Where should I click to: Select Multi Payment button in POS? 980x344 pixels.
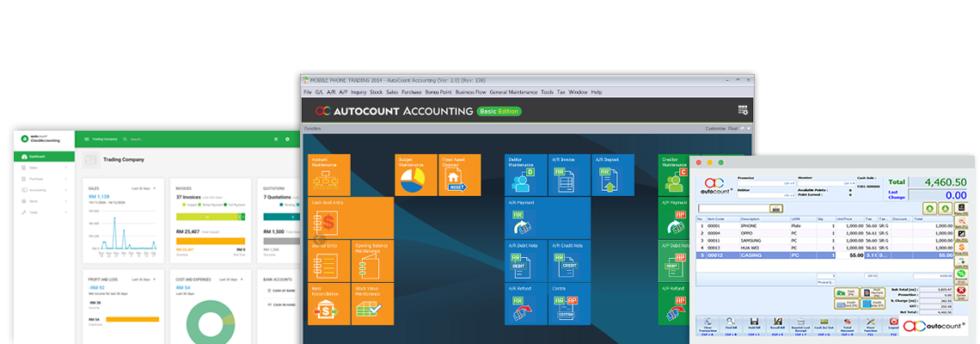pyautogui.click(x=873, y=292)
